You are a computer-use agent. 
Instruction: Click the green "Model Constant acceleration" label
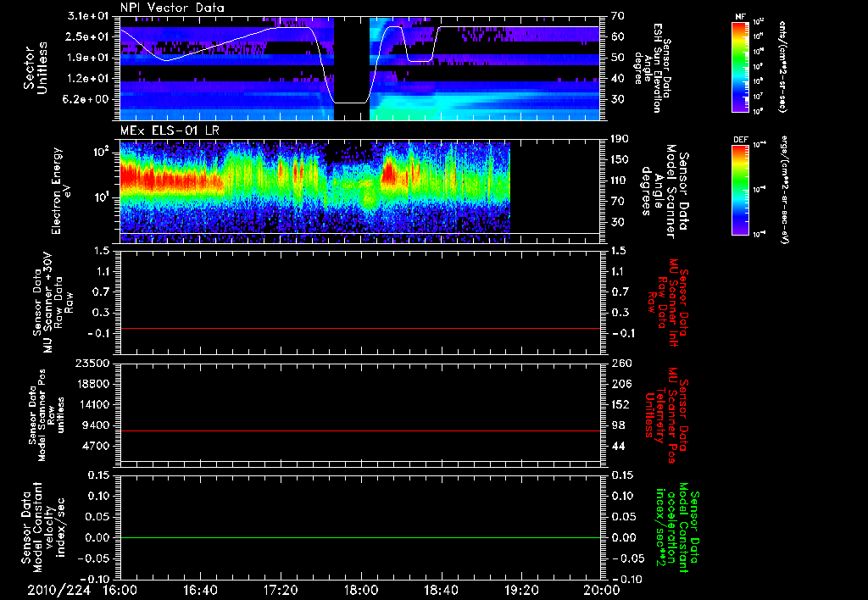(x=676, y=527)
